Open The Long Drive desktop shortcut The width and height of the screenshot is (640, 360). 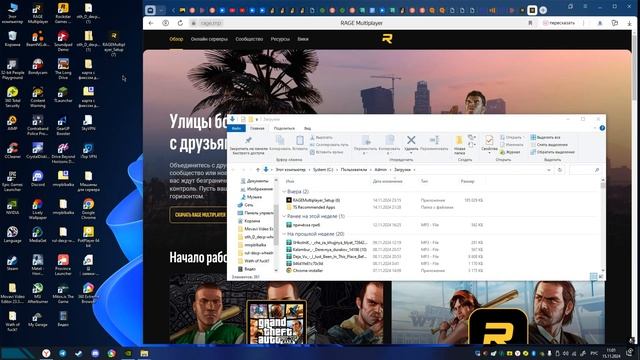(x=63, y=69)
